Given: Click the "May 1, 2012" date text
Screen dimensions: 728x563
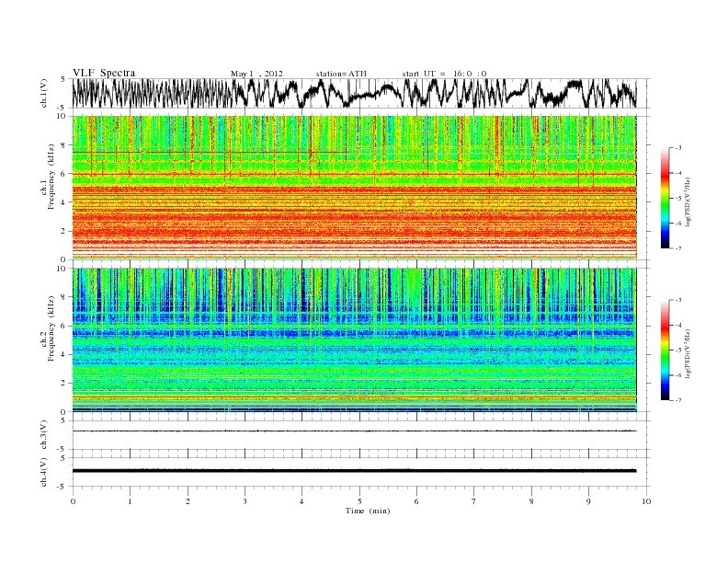Looking at the screenshot, I should [x=256, y=74].
